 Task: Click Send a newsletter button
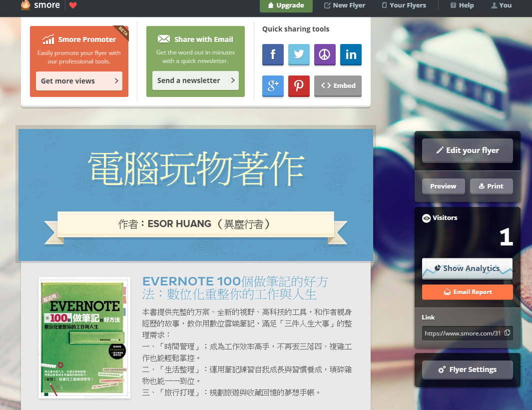(x=195, y=80)
